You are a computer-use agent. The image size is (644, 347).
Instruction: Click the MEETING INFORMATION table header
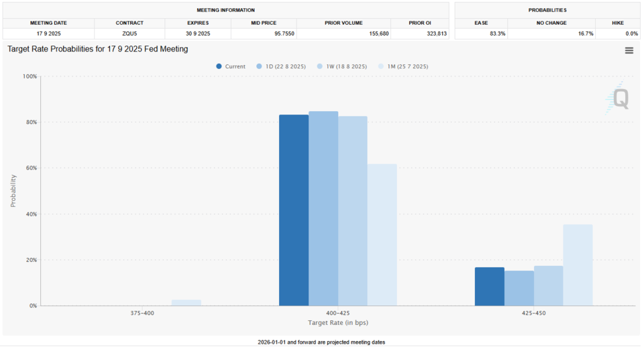(x=225, y=10)
